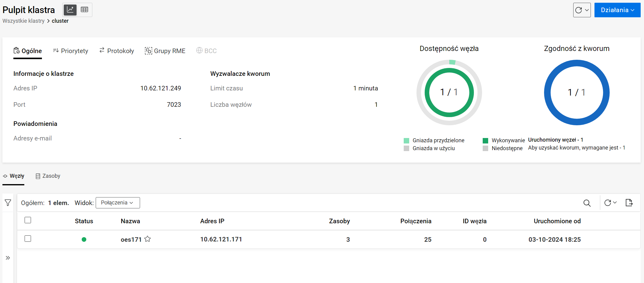Open the Działania dropdown menu

[617, 10]
